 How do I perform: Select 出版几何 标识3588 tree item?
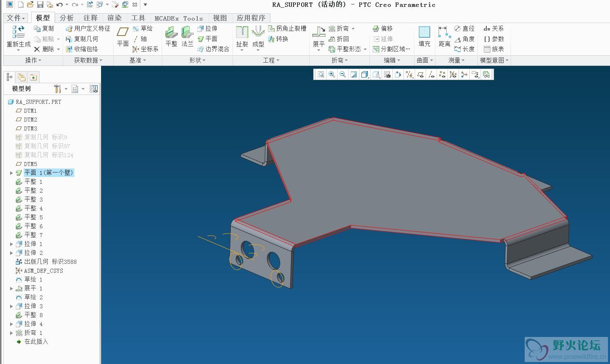point(46,262)
